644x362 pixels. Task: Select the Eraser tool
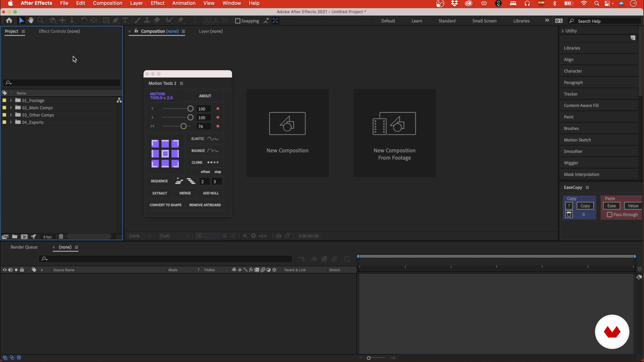[157, 20]
